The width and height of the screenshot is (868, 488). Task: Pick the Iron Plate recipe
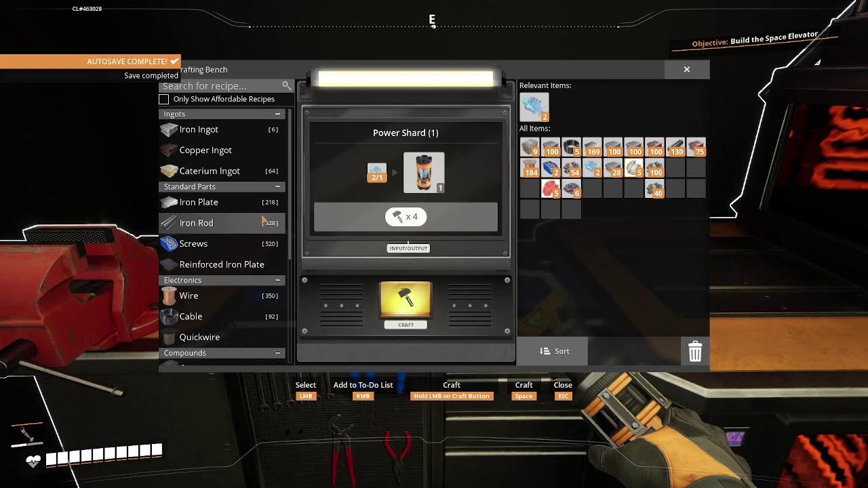click(x=222, y=202)
